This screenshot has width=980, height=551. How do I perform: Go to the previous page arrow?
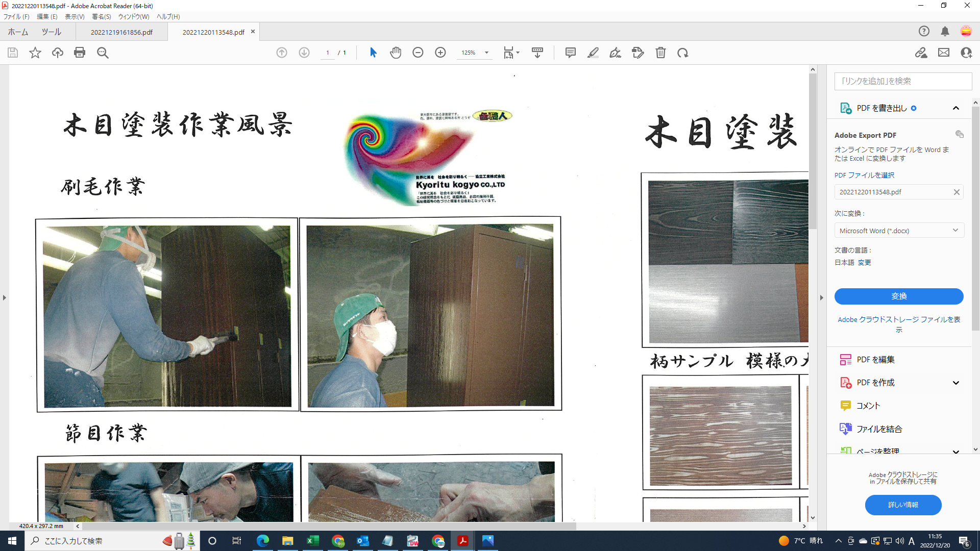[282, 53]
